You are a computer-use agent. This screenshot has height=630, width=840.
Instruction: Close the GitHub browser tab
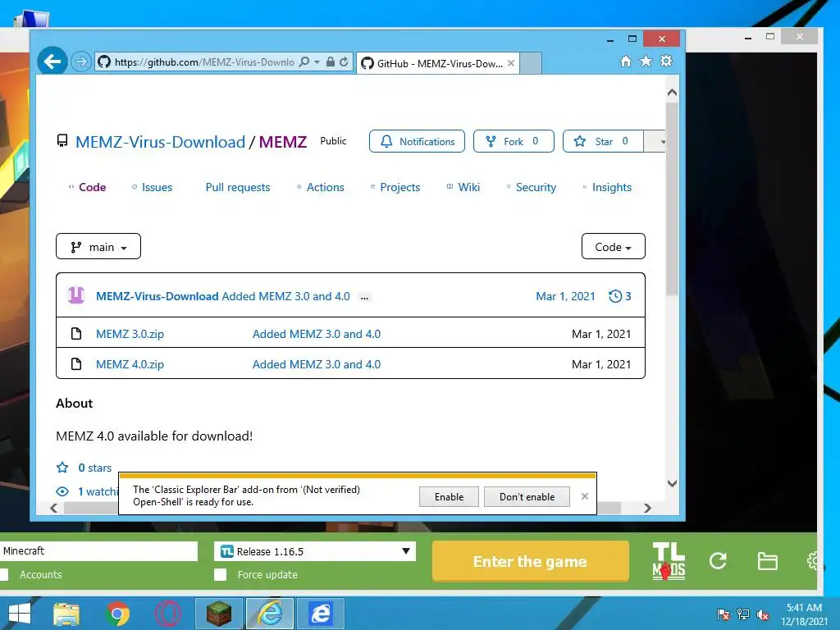coord(511,63)
